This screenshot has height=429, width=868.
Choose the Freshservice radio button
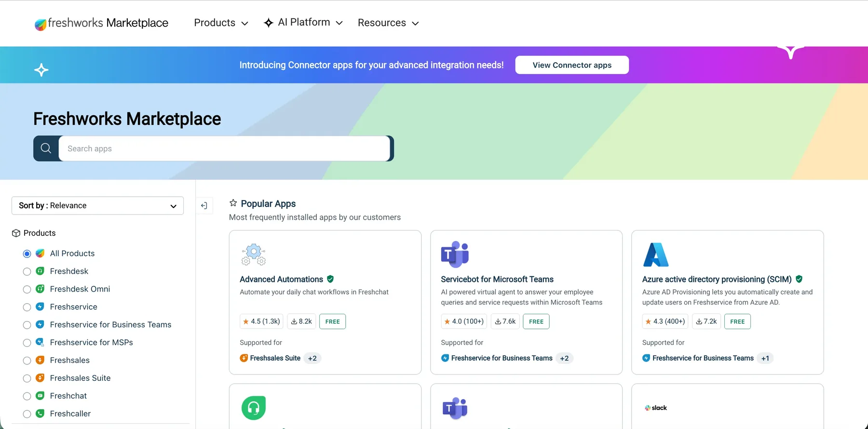(27, 307)
